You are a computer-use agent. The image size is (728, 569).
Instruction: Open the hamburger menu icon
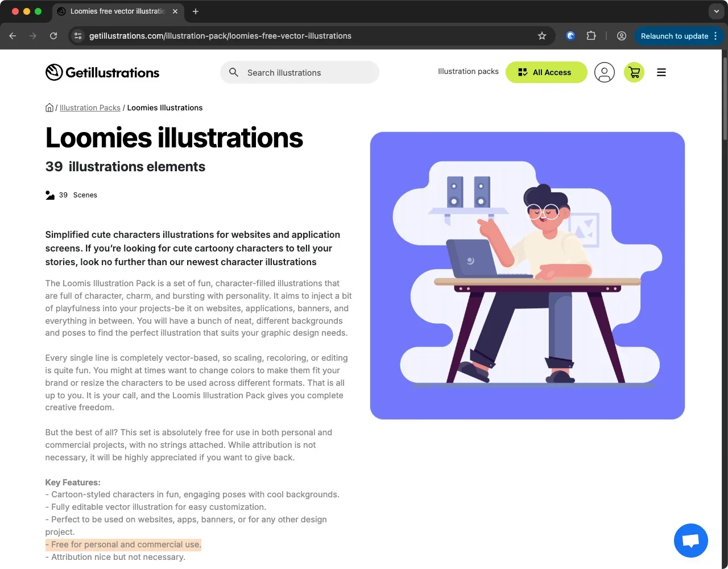(661, 72)
